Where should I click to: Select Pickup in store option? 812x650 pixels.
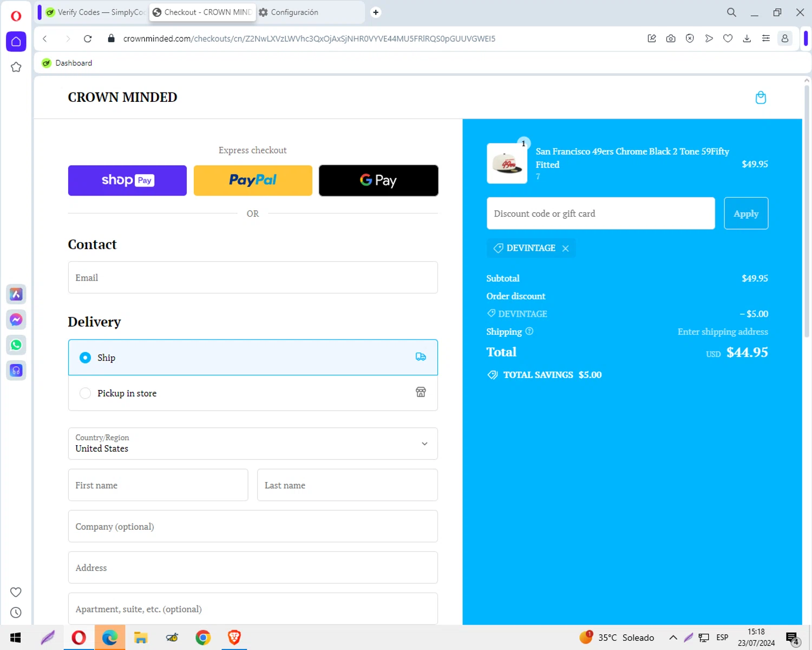coord(253,393)
